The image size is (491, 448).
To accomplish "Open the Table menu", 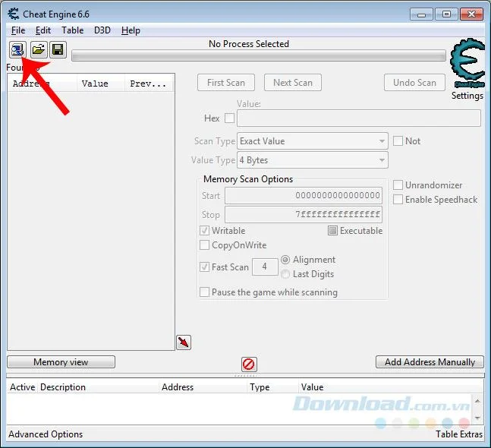I will 72,30.
